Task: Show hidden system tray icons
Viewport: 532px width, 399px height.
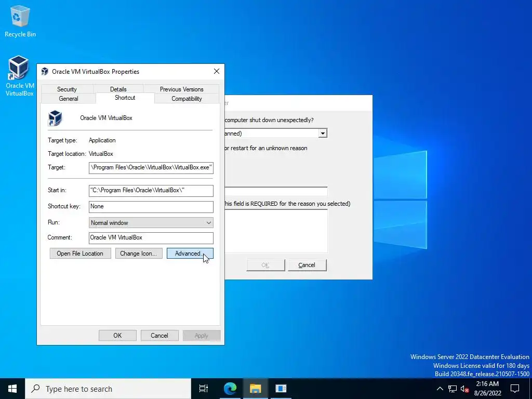Action: point(440,389)
